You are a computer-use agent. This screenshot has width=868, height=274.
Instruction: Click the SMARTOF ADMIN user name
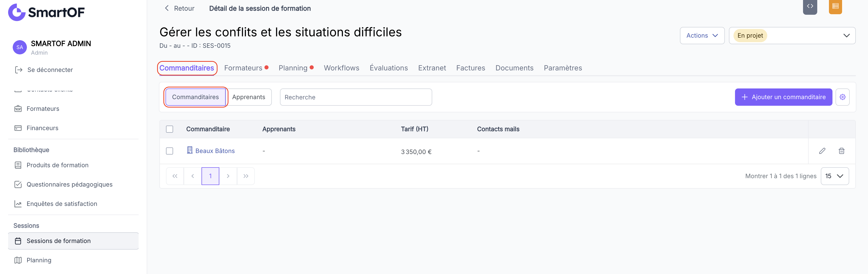61,43
